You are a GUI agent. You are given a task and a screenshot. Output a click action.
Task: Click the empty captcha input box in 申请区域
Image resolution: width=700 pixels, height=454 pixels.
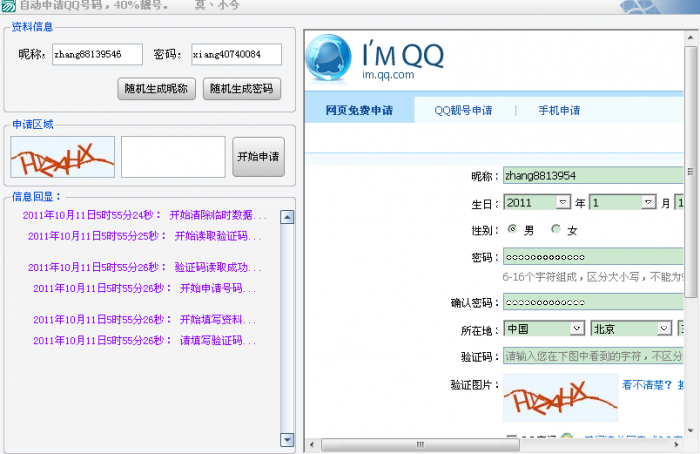click(x=173, y=157)
